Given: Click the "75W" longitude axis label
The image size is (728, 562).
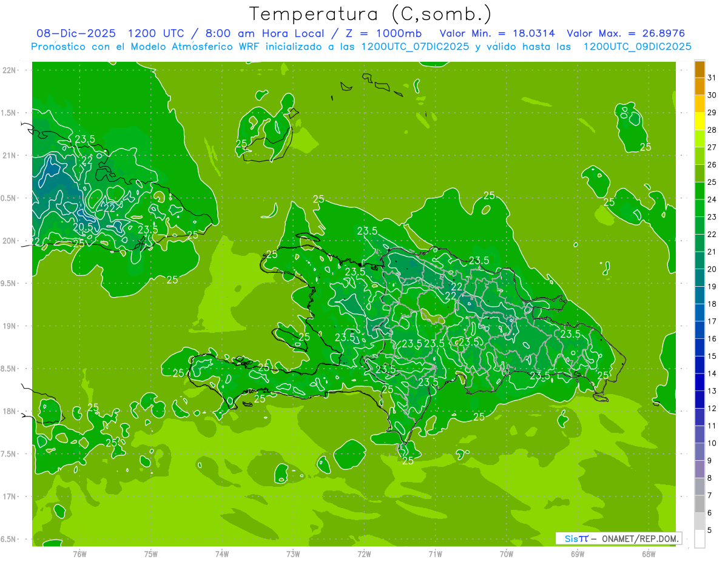Looking at the screenshot, I should [151, 554].
